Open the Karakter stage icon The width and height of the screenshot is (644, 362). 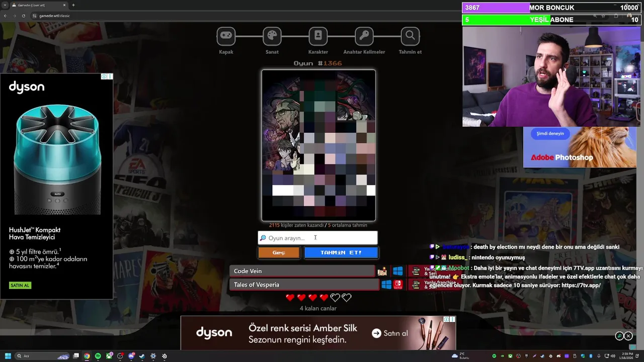click(x=318, y=36)
